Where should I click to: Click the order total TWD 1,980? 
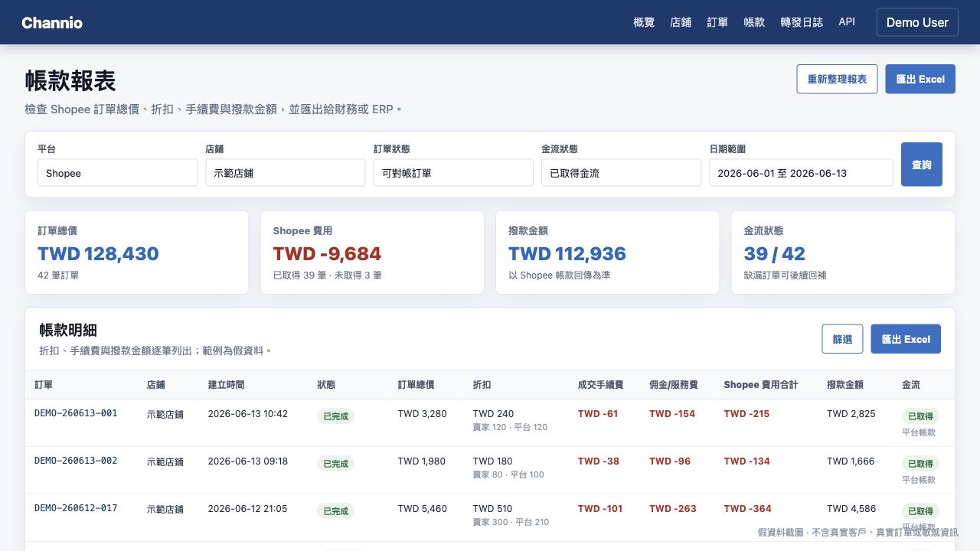click(x=422, y=461)
